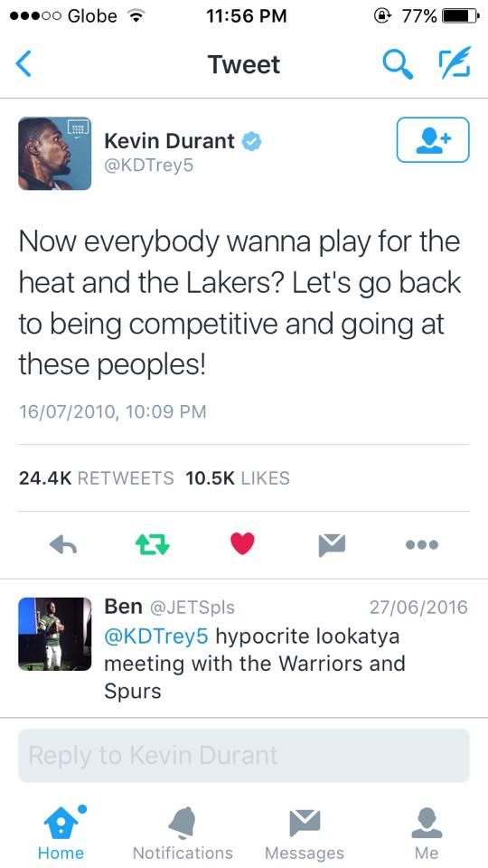Switch to the Me tab
Viewport: 488px width, 868px height.
(427, 833)
